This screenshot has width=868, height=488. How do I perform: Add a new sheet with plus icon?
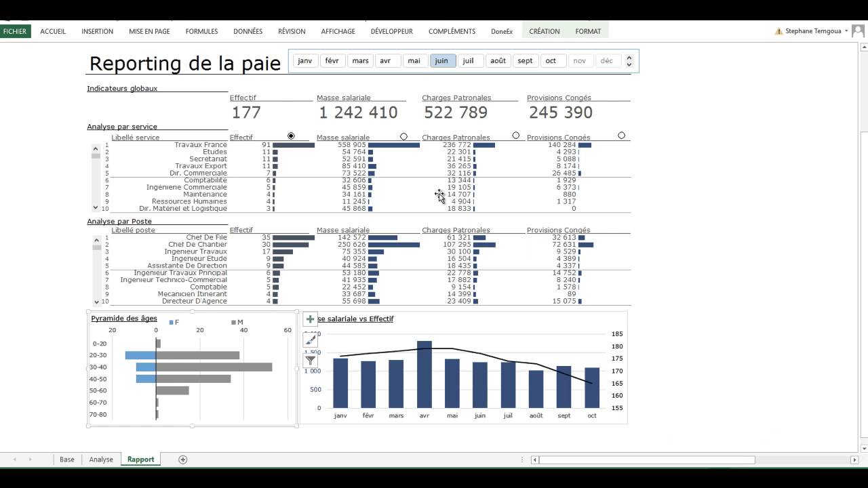coord(182,460)
